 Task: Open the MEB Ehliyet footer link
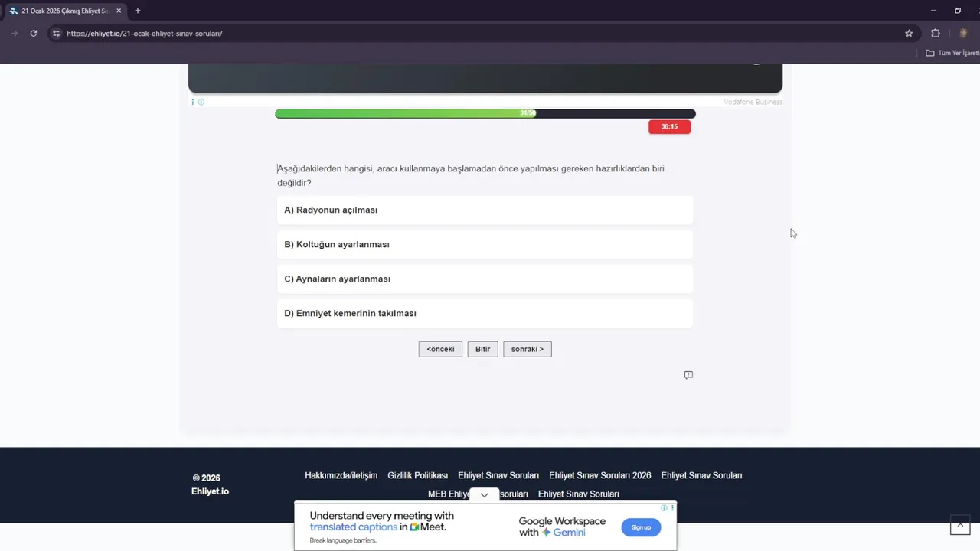coord(478,494)
